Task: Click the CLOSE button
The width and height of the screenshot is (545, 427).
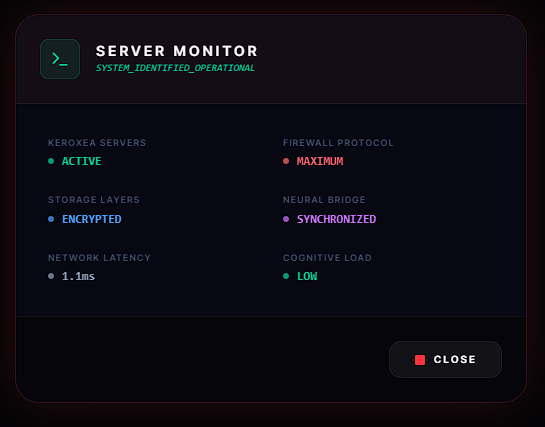Action: pyautogui.click(x=445, y=359)
